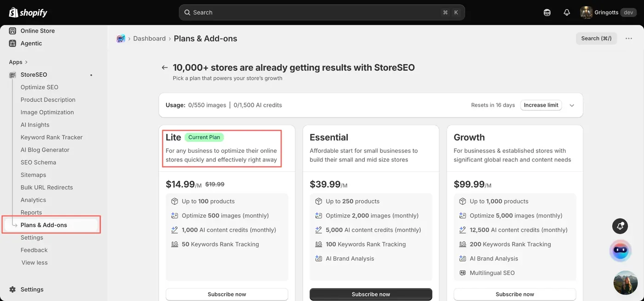Open the Gringotts store account menu

(608, 12)
